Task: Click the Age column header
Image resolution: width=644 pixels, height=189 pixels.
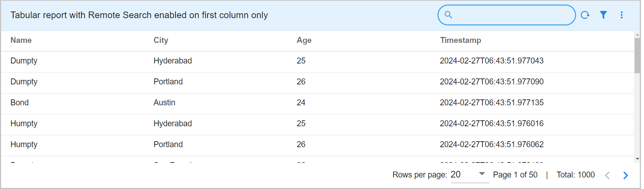Action: click(x=304, y=40)
